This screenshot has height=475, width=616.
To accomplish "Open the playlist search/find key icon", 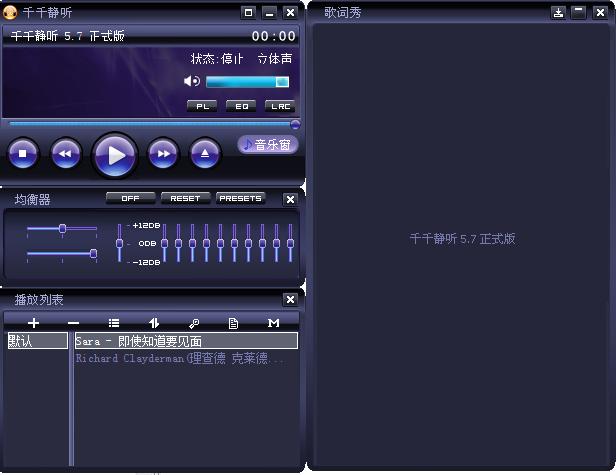I will [194, 323].
